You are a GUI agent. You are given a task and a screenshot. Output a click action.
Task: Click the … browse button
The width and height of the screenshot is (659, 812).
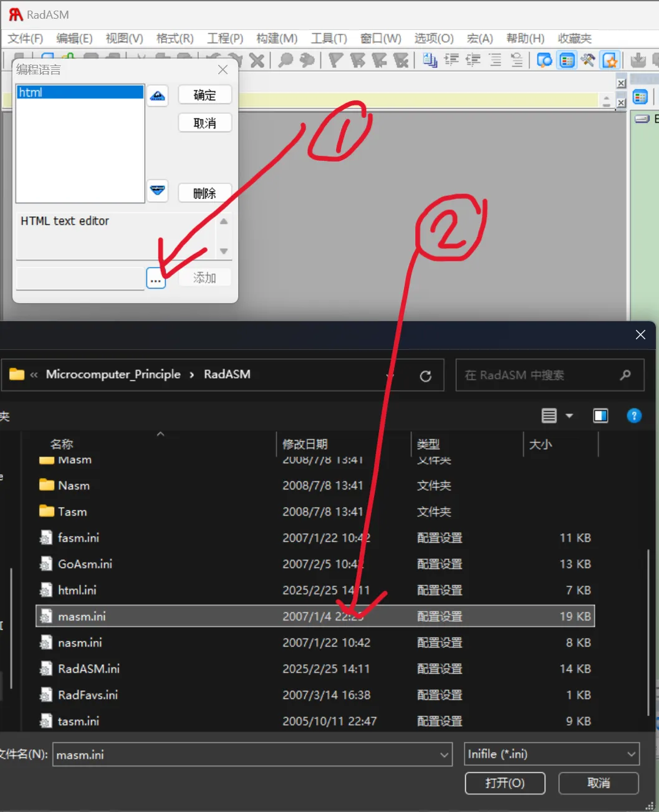[x=156, y=278]
